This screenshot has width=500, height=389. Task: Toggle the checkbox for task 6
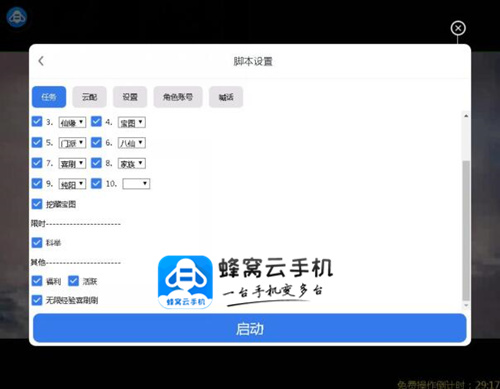(96, 142)
